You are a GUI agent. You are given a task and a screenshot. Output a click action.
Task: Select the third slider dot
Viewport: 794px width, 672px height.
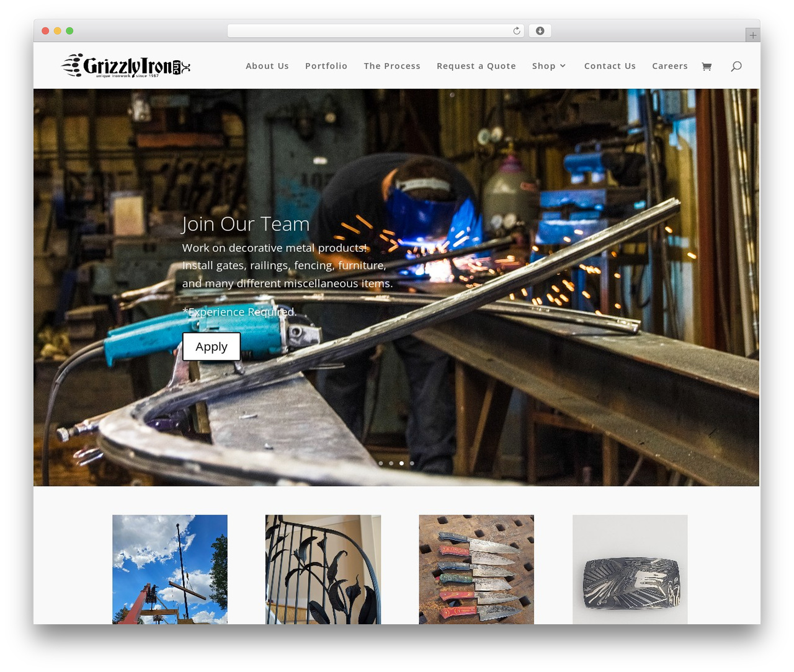click(x=401, y=463)
